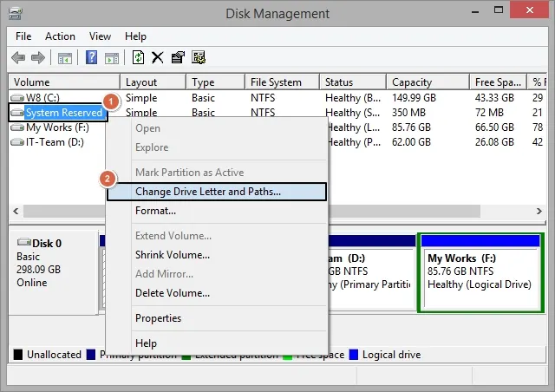
Task: Click the Forward arrow toolbar icon
Action: [38, 57]
